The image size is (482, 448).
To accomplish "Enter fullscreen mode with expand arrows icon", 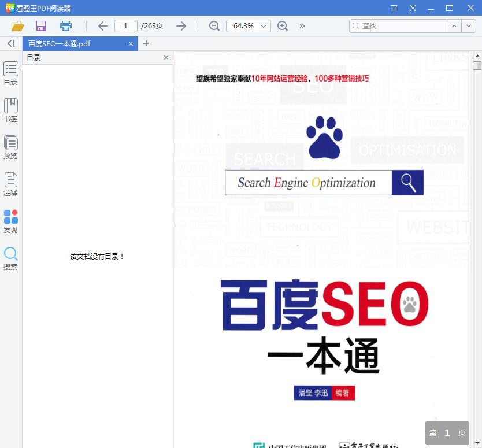I will 413,8.
